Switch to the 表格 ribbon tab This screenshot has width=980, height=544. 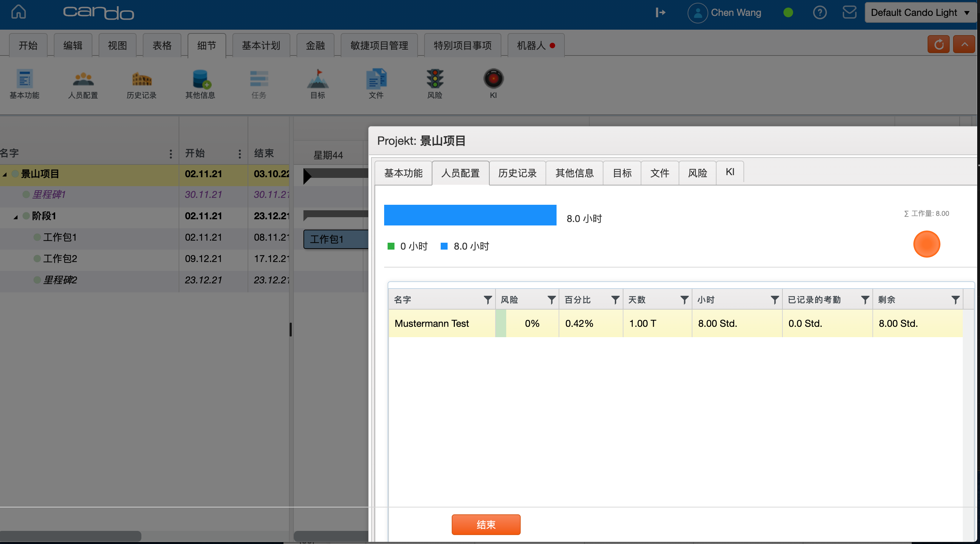pyautogui.click(x=162, y=45)
